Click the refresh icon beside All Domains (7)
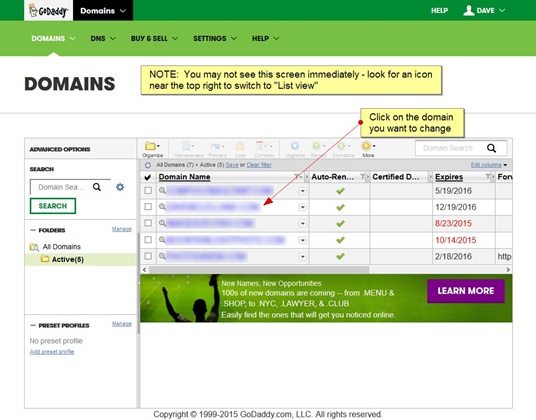Screen dimensions: 536x420 (x=148, y=165)
